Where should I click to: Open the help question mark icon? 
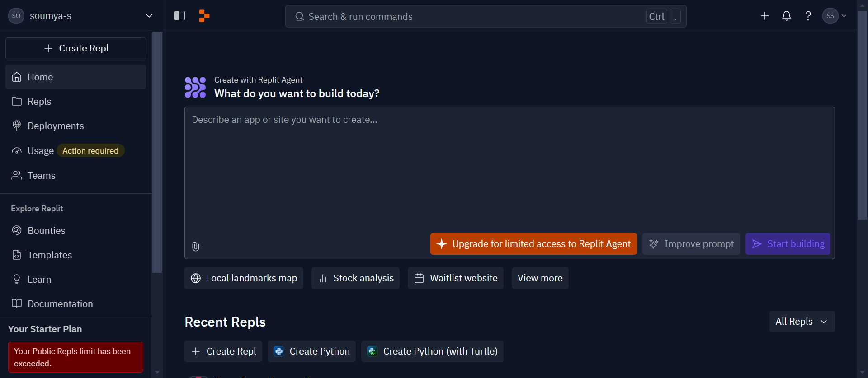[x=808, y=16]
